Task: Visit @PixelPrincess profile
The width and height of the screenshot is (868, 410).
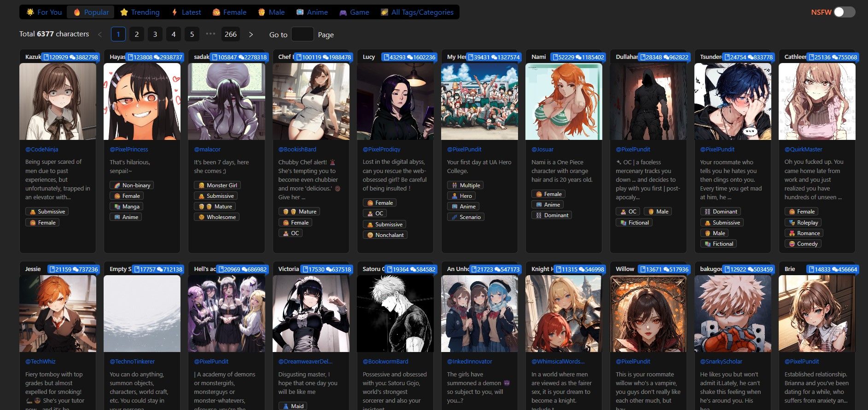Action: coord(129,149)
